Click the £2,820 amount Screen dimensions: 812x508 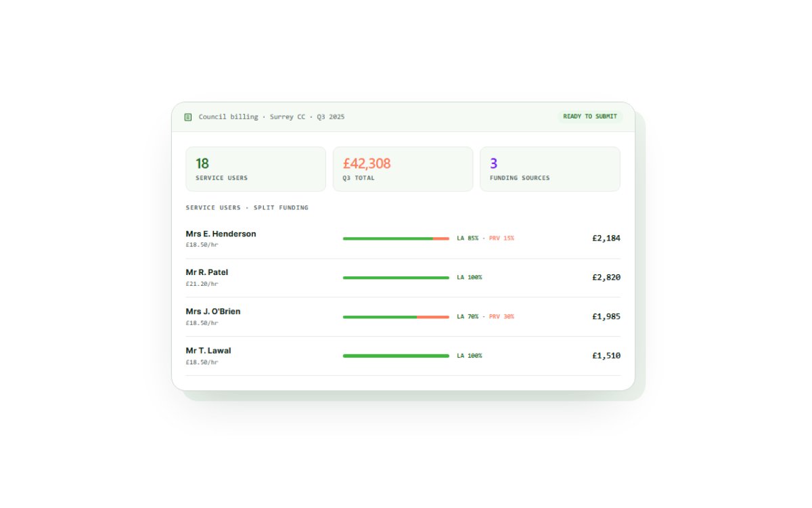pos(606,278)
